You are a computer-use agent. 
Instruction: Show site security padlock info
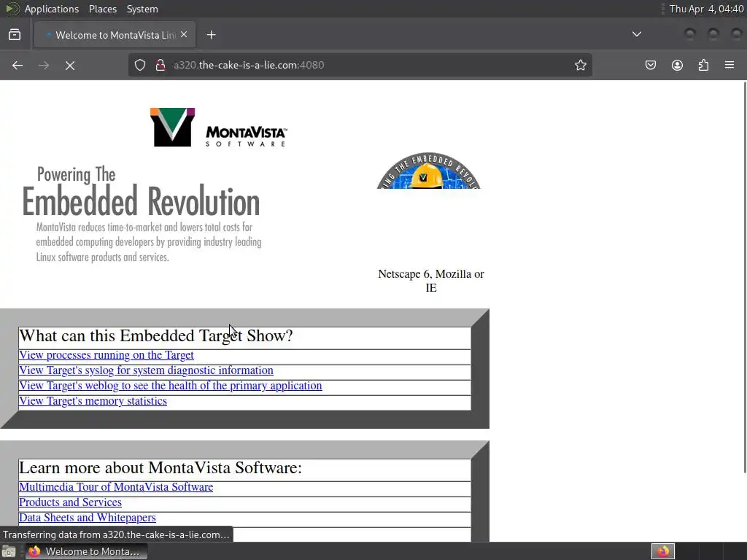click(160, 65)
